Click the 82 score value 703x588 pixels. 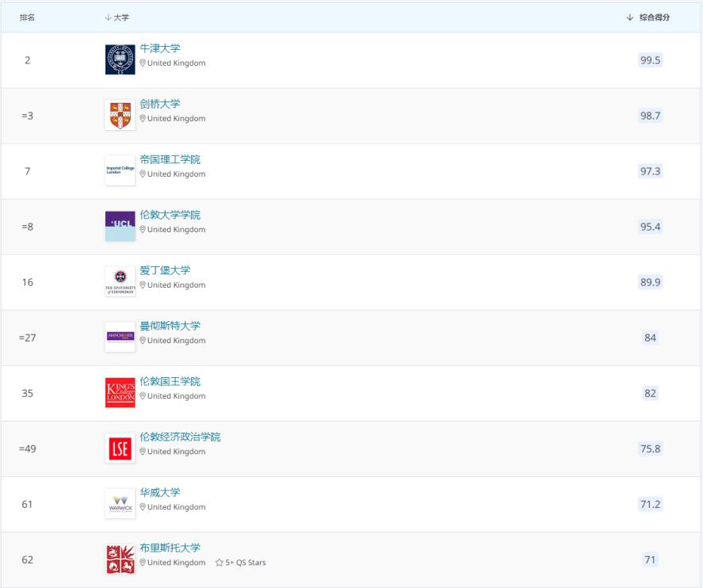650,393
